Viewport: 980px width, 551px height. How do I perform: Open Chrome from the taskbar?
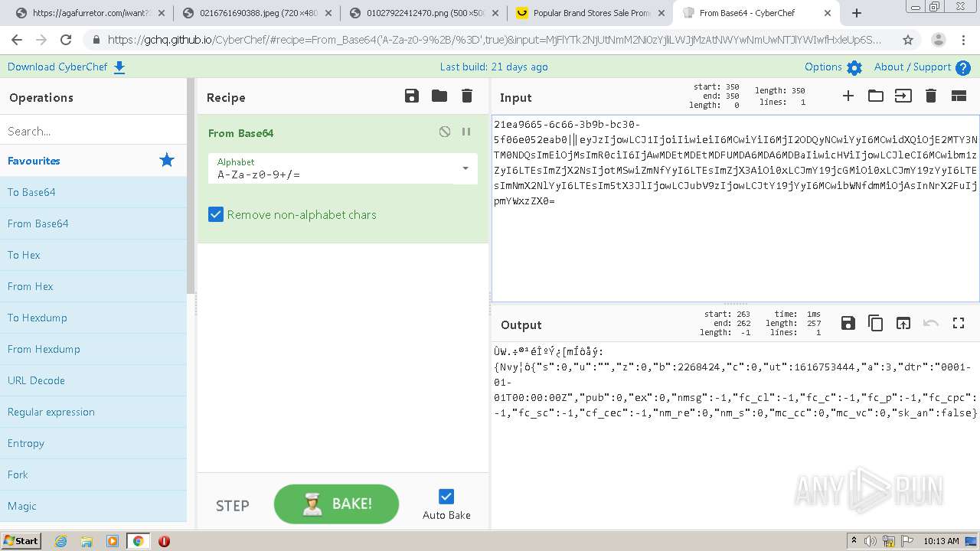point(138,541)
